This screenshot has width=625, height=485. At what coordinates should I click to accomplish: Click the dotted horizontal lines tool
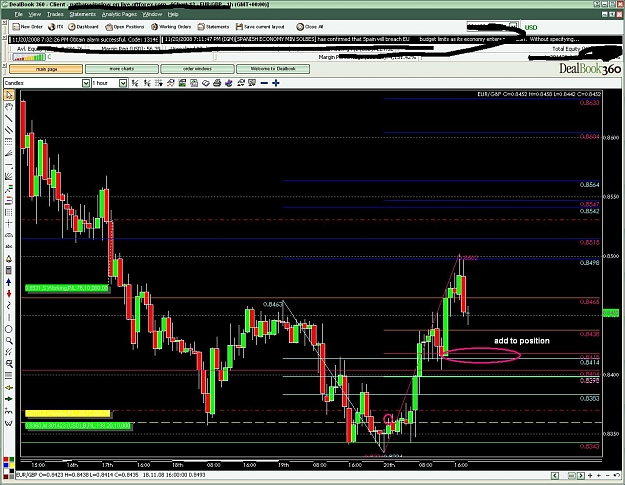coord(9,141)
